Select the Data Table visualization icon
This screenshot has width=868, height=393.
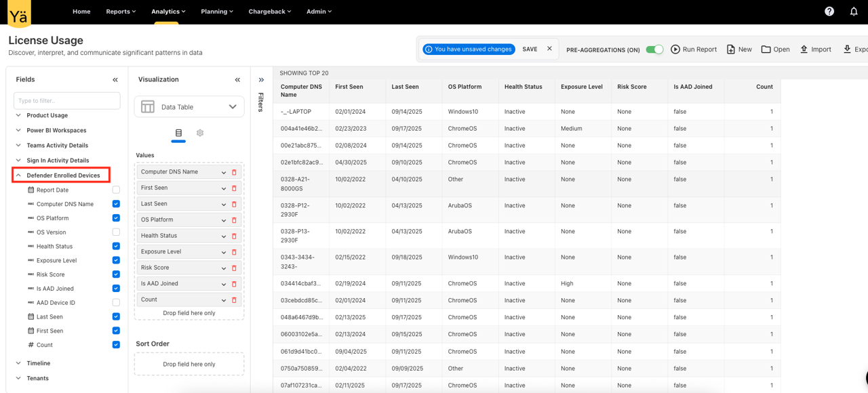click(148, 106)
